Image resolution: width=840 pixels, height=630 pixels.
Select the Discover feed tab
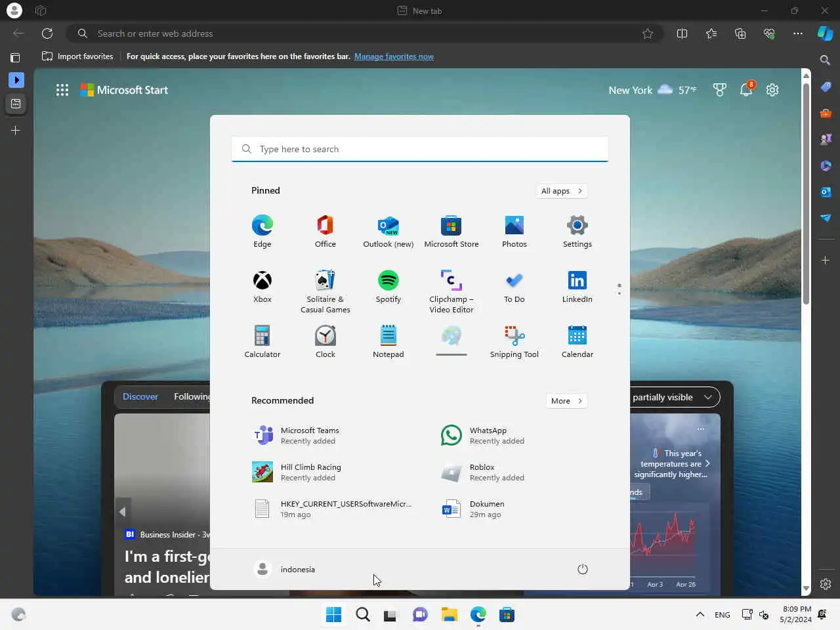pyautogui.click(x=140, y=396)
